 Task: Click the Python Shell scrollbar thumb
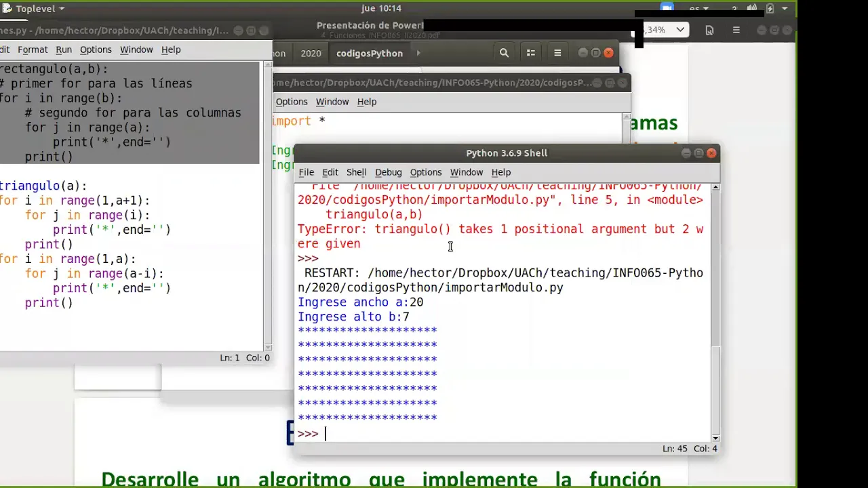click(715, 390)
